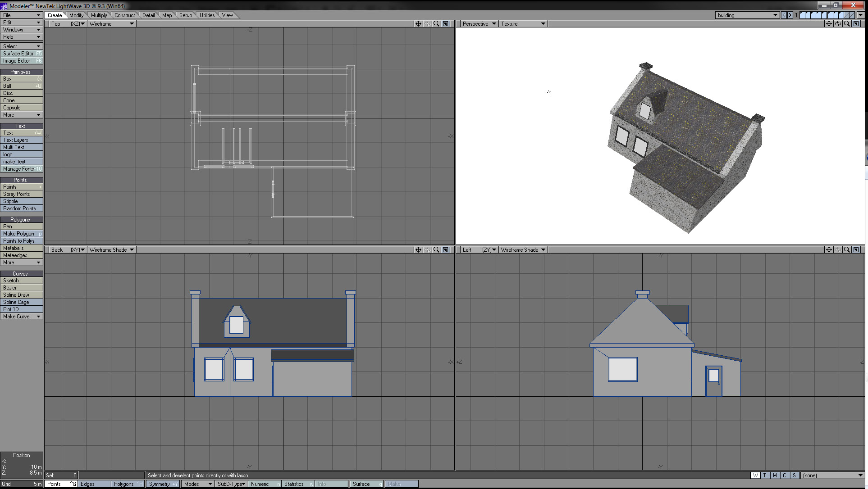Maximize the Left viewport with its corner icon
Viewport: 868px width, 489px height.
856,250
